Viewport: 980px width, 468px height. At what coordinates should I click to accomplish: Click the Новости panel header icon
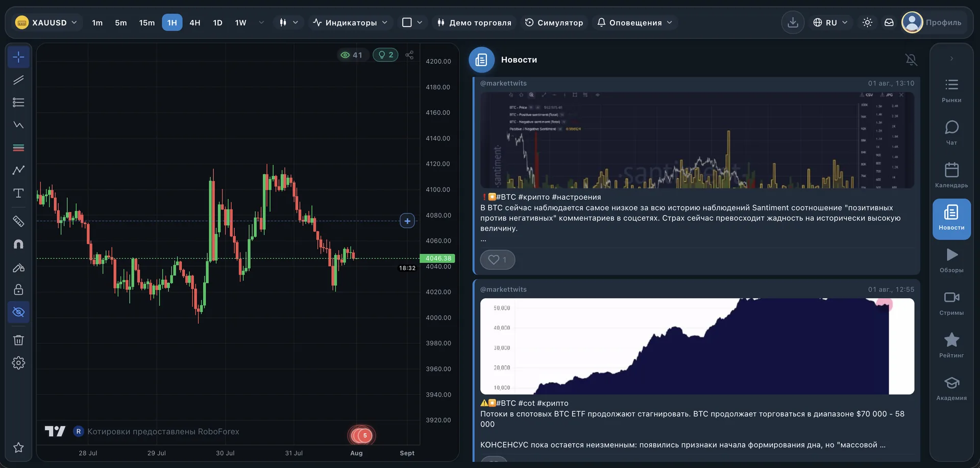tap(481, 60)
